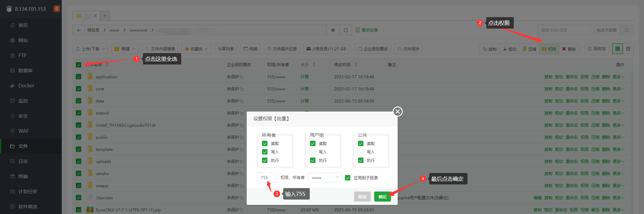Open the owner www dropdown
Image resolution: width=644 pixels, height=214 pixels.
(325, 177)
